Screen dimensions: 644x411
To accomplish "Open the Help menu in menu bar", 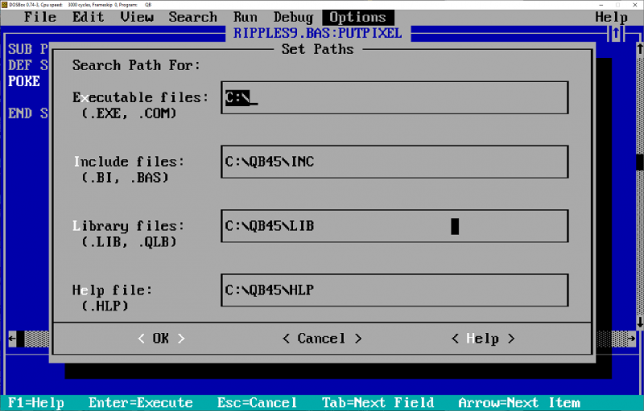I will click(x=610, y=17).
